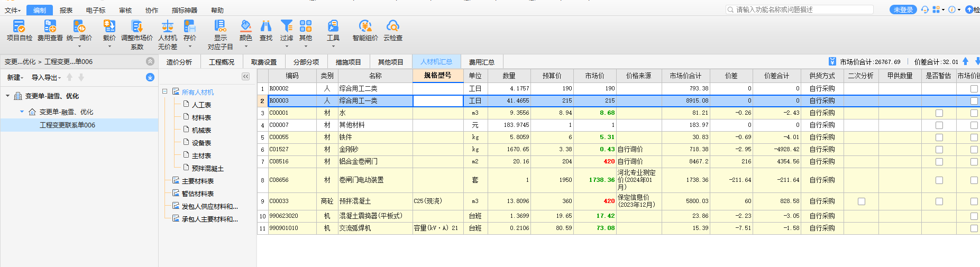Image resolution: width=980 pixels, height=267 pixels.
Task: Select 工程变更联系单006 in project tree
Action: [x=67, y=125]
